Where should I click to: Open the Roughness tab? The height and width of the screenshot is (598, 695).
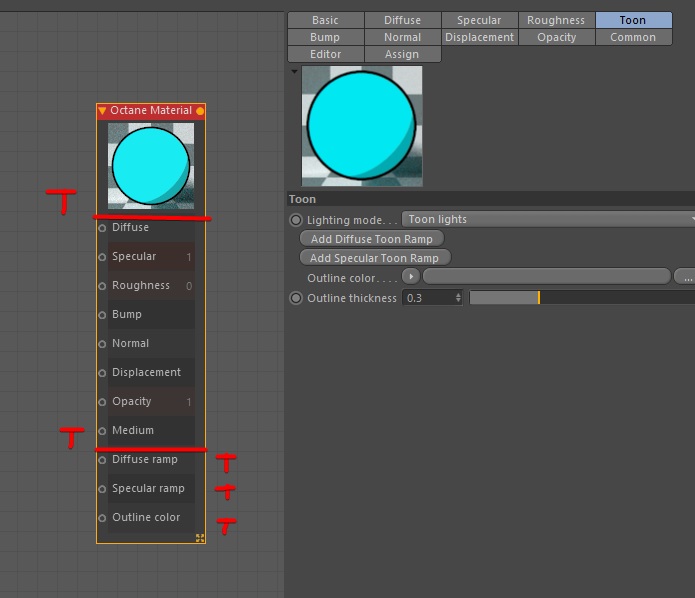pos(556,20)
